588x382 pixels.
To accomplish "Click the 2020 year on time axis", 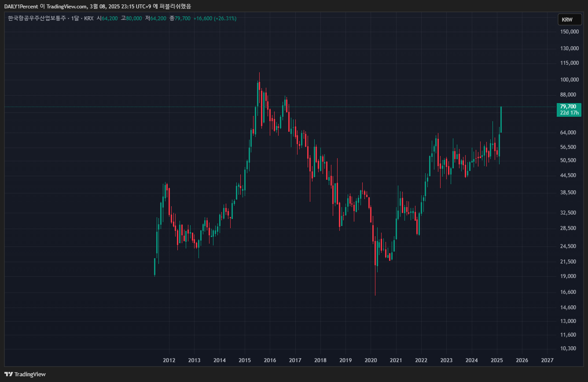I will coord(371,360).
